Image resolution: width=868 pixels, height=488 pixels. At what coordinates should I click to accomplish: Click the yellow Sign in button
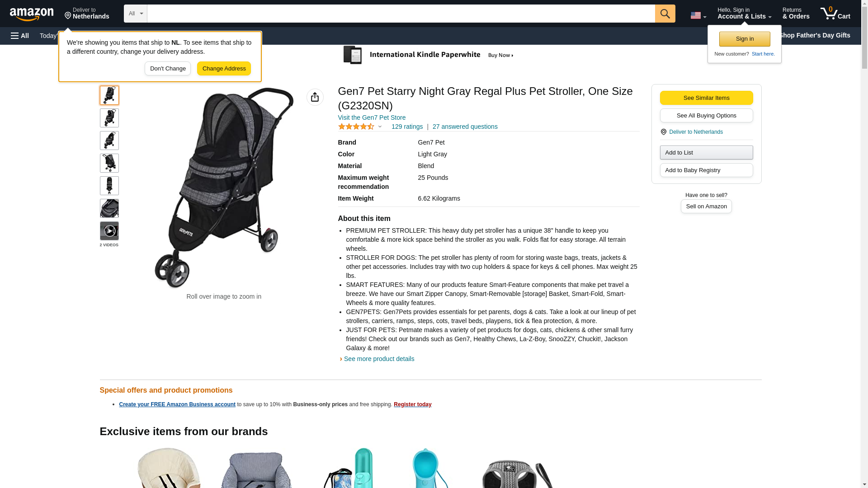745,39
